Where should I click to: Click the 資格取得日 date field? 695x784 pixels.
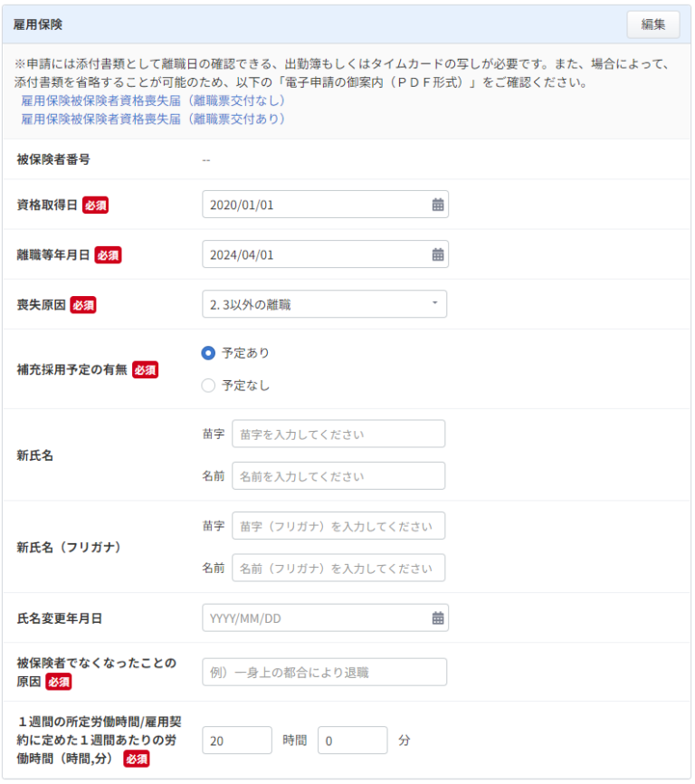click(x=312, y=205)
